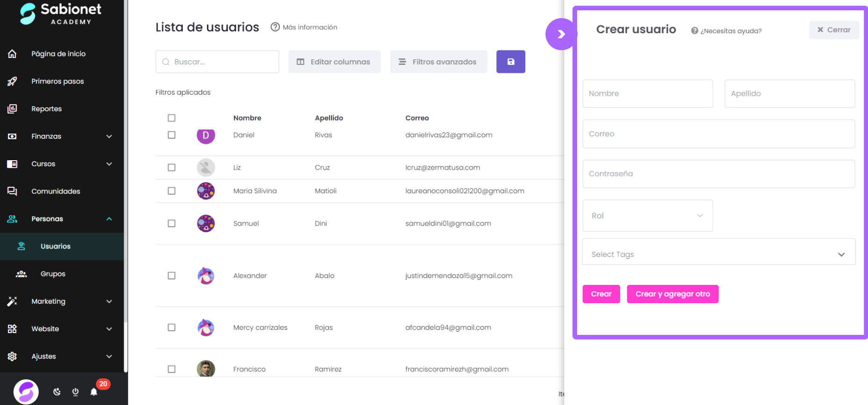868x405 pixels.
Task: Click email danielrivas23@gmail.com
Action: (x=449, y=135)
